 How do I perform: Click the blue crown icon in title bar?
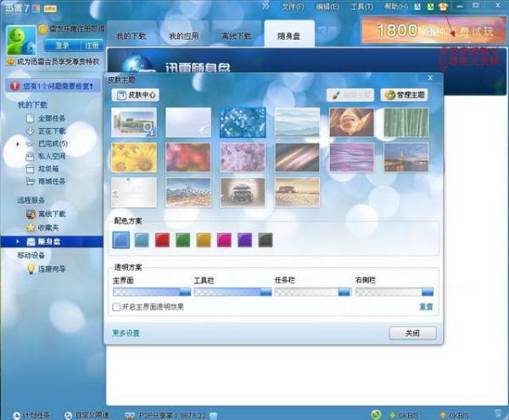click(417, 7)
